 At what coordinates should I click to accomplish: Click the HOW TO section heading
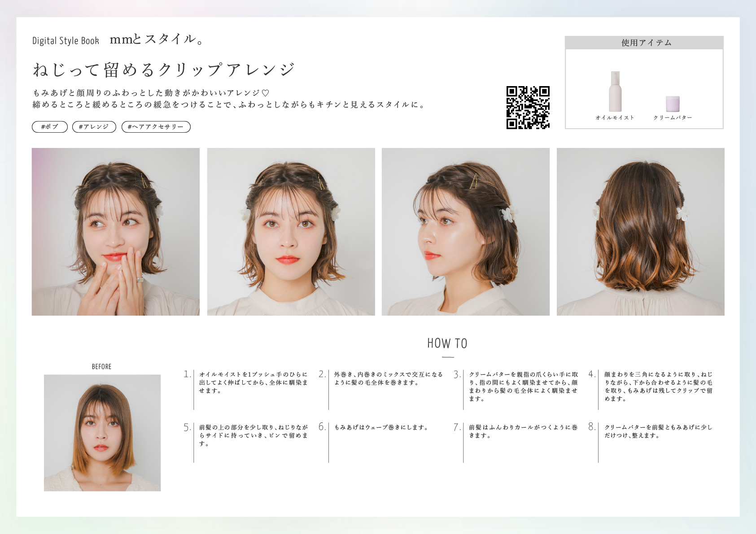[447, 343]
